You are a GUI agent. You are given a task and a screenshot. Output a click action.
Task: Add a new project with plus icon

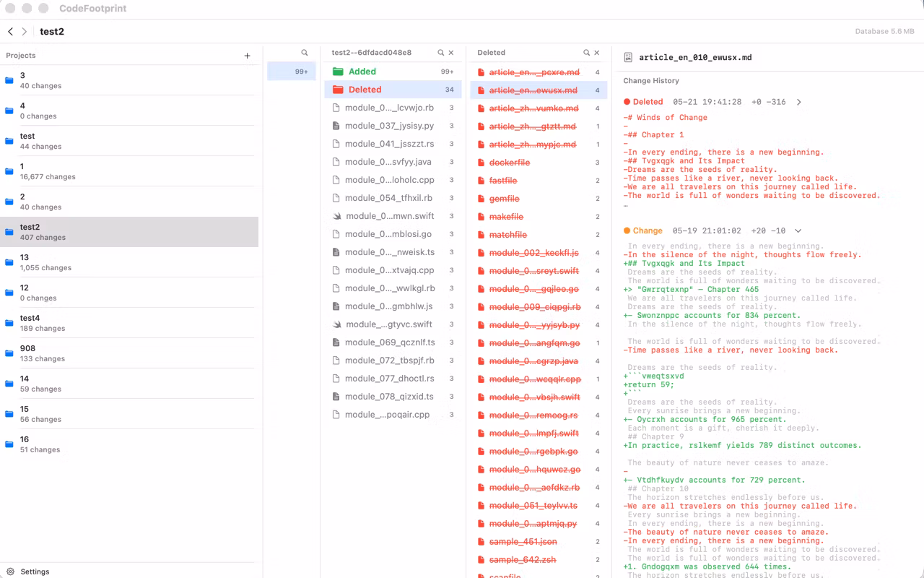(x=247, y=56)
